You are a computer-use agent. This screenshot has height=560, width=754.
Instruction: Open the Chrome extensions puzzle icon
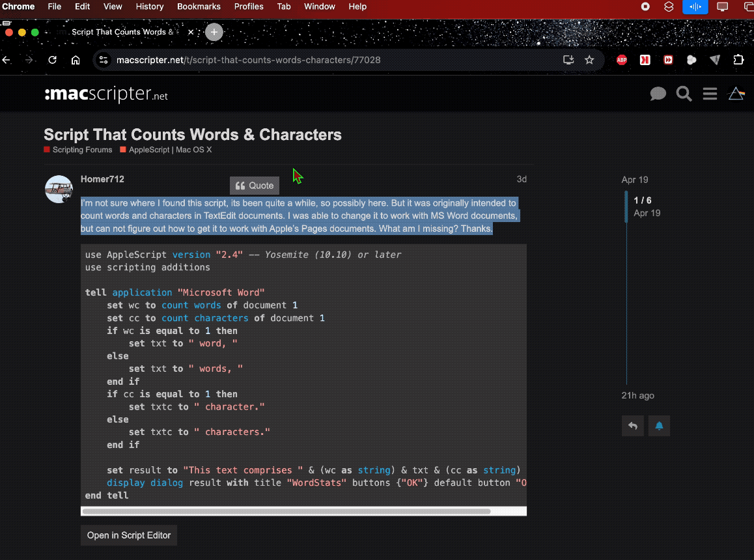point(738,60)
